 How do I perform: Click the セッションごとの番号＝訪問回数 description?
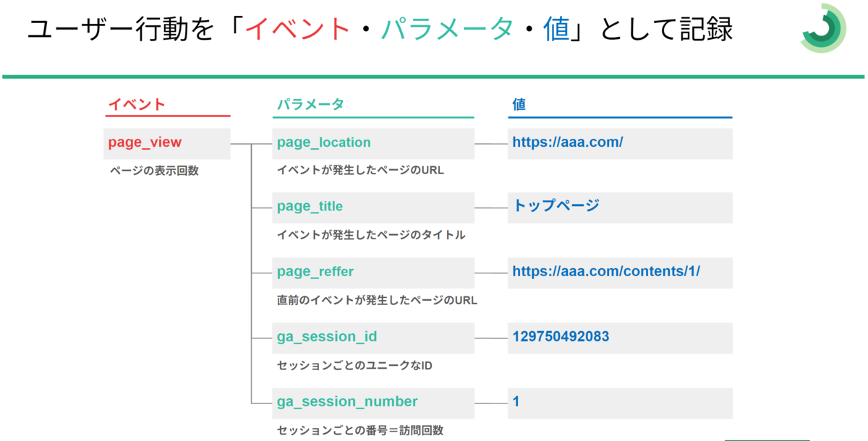(360, 431)
